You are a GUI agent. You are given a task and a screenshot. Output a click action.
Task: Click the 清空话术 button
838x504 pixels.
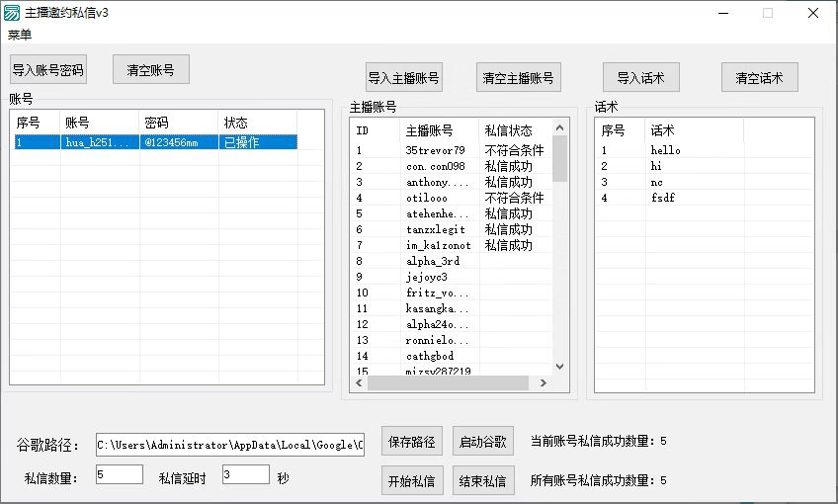tap(759, 78)
